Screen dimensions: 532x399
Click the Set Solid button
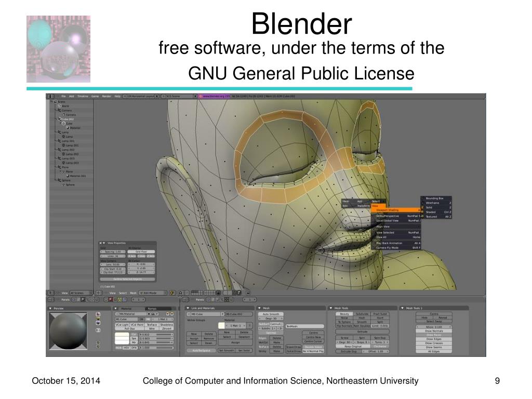[244, 351]
